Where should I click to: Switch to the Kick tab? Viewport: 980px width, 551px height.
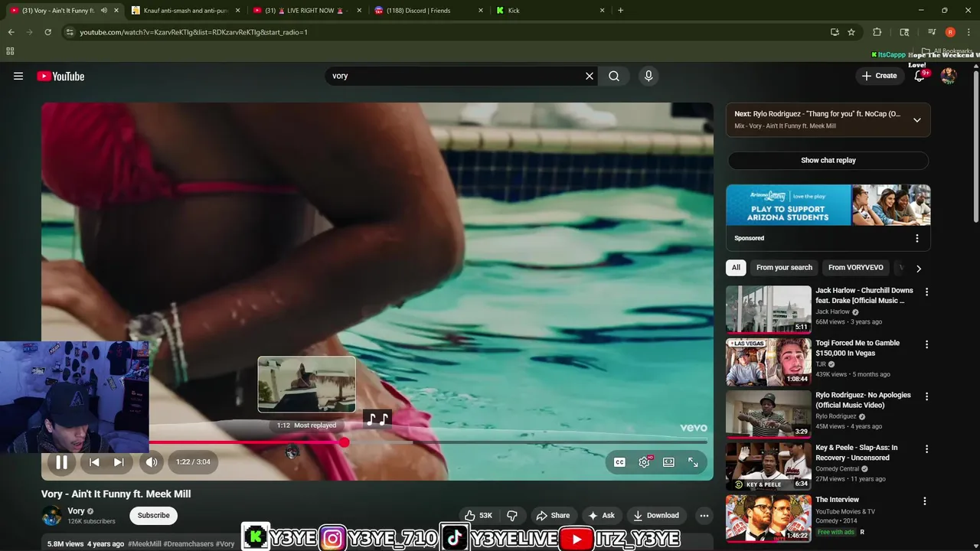point(549,11)
